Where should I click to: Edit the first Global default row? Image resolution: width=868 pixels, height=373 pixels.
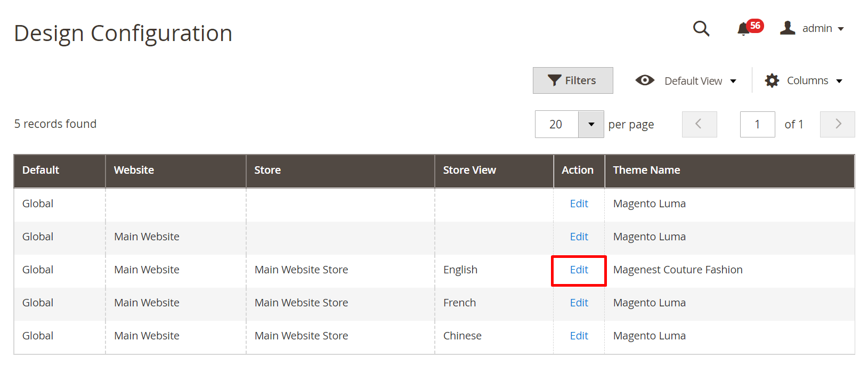pos(579,204)
